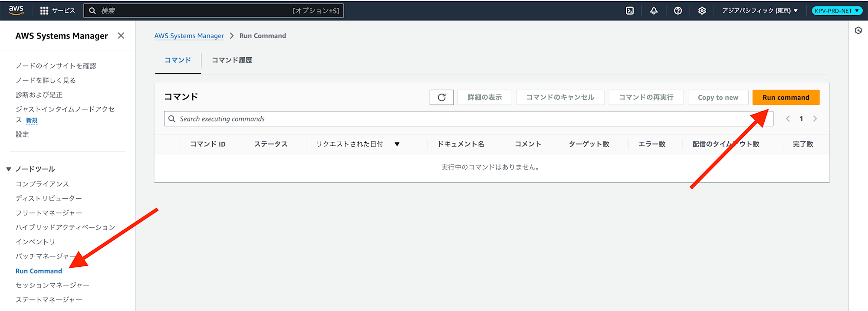Click the refresh commands button
The image size is (868, 311).
click(x=441, y=97)
